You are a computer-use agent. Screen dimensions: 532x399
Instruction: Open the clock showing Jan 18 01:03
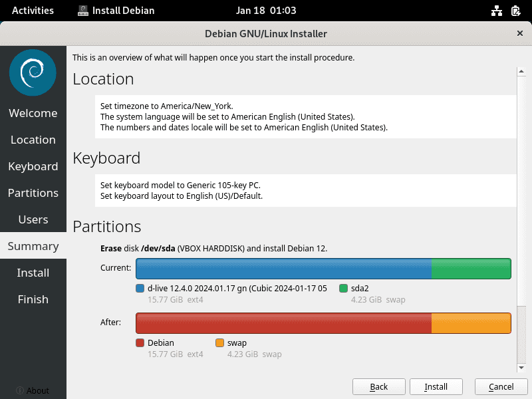coord(266,11)
